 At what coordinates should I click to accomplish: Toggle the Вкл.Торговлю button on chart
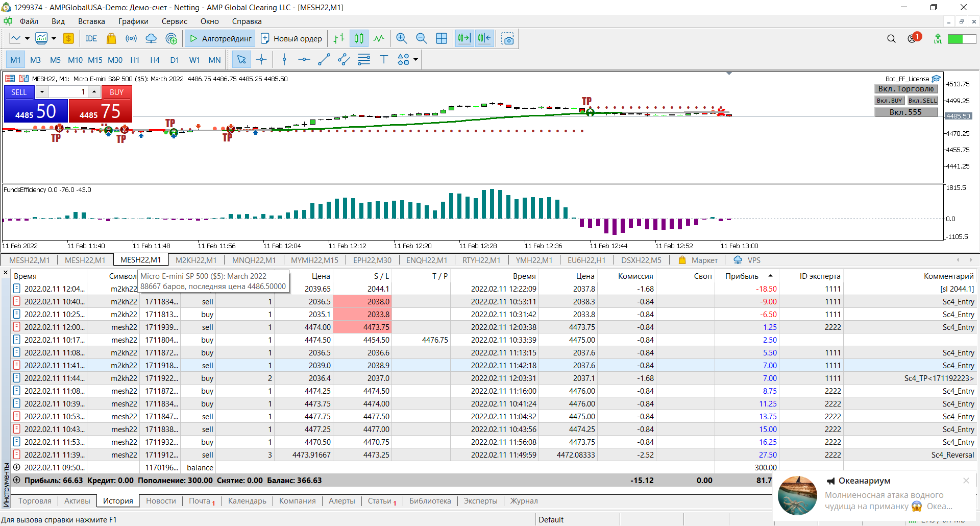point(905,89)
